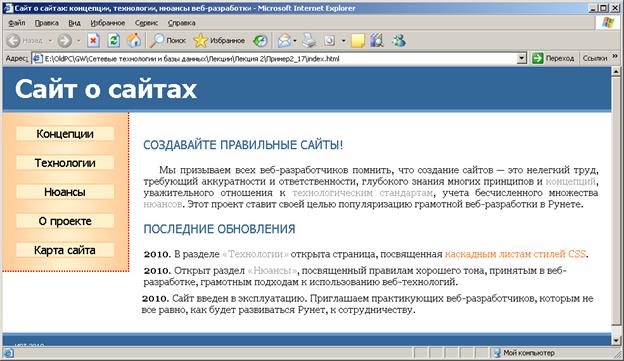Click the vertical scrollbar thumb
This screenshot has width=624, height=361.
click(x=616, y=201)
